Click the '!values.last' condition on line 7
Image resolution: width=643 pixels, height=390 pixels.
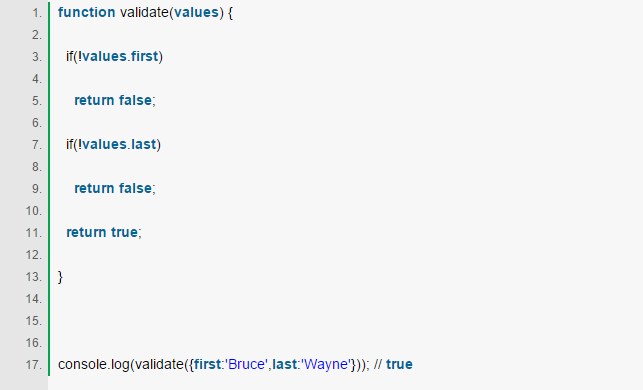pos(117,144)
